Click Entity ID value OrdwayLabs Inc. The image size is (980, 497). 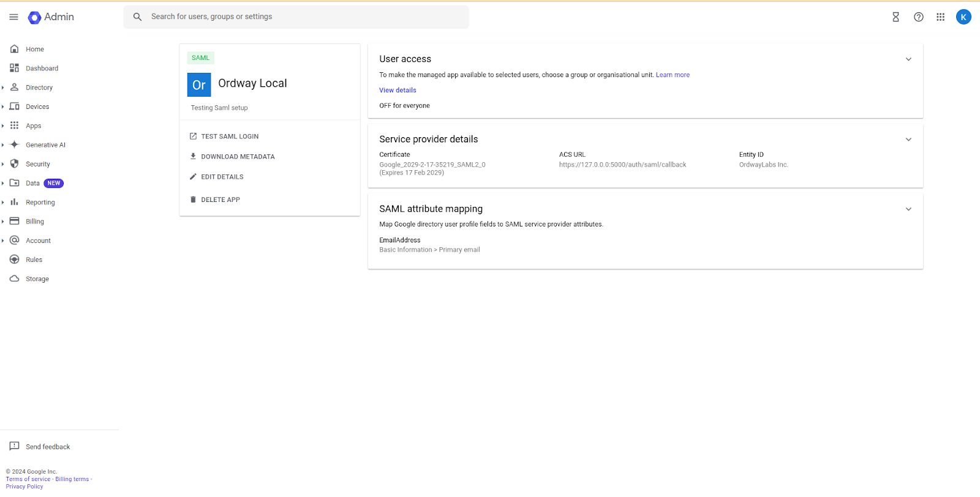click(x=763, y=165)
